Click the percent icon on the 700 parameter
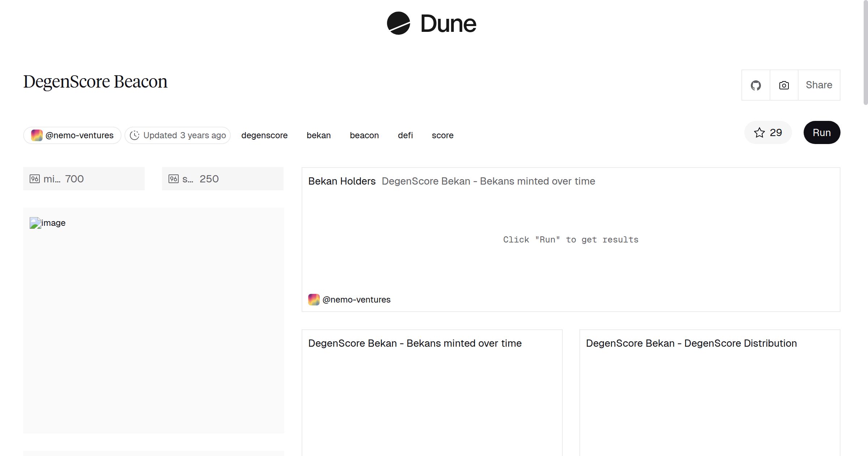 tap(35, 178)
